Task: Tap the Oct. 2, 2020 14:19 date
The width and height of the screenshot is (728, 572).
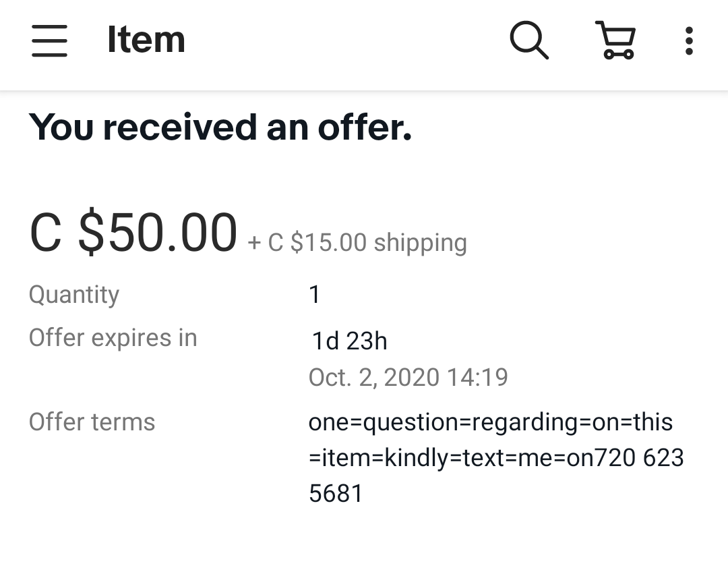Action: pyautogui.click(x=408, y=377)
